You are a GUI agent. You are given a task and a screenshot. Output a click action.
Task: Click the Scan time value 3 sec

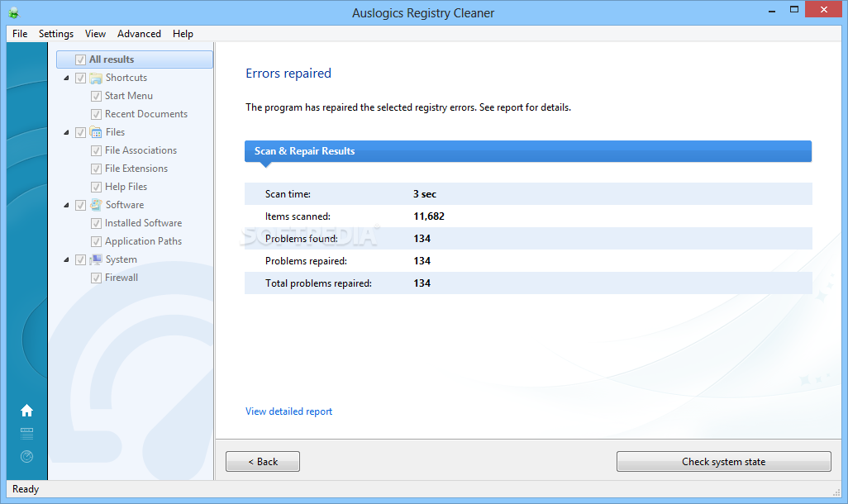(x=425, y=194)
